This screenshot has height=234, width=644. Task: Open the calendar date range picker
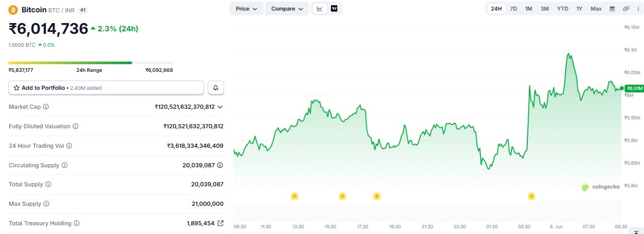click(612, 9)
